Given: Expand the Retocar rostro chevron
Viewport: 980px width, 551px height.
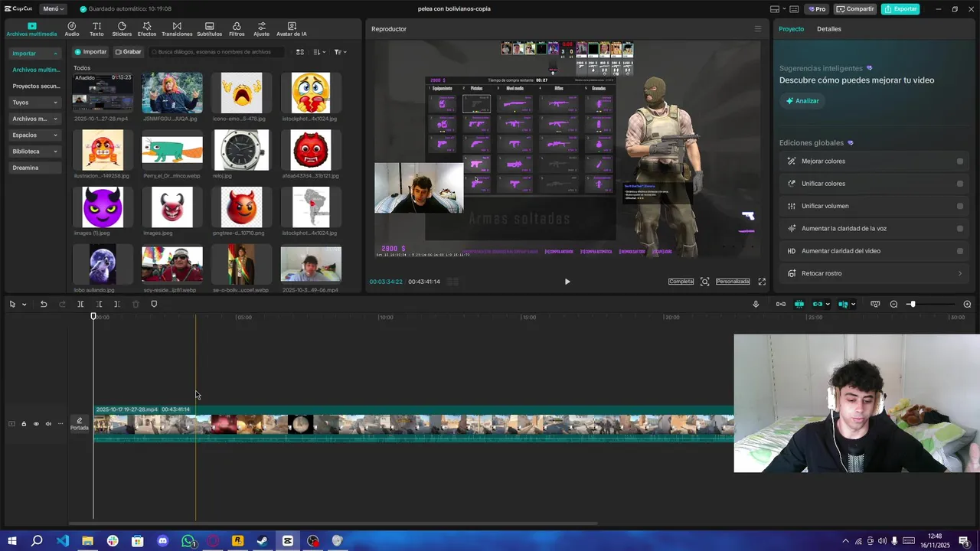Looking at the screenshot, I should coord(960,273).
